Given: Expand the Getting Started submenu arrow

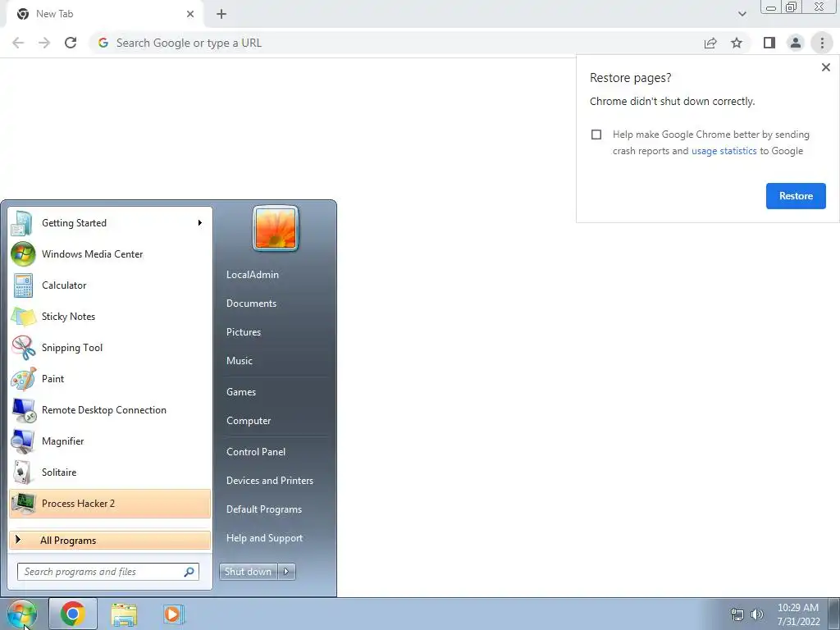Looking at the screenshot, I should point(200,223).
